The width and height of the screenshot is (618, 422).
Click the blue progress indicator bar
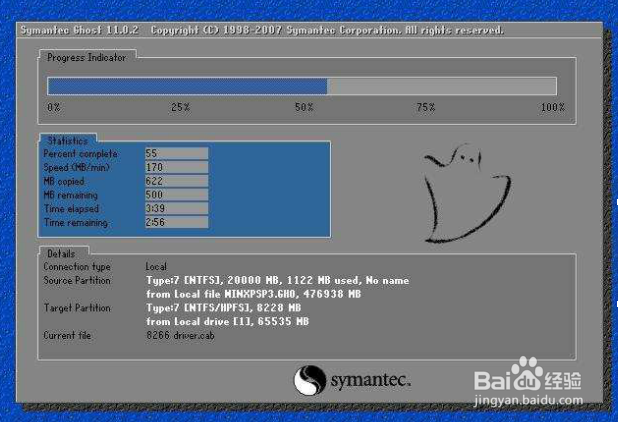pos(187,86)
